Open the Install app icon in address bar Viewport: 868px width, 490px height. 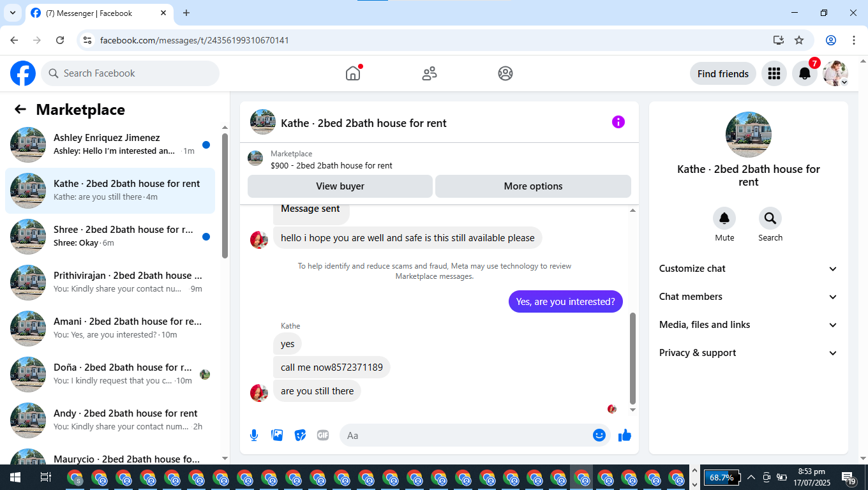point(778,40)
